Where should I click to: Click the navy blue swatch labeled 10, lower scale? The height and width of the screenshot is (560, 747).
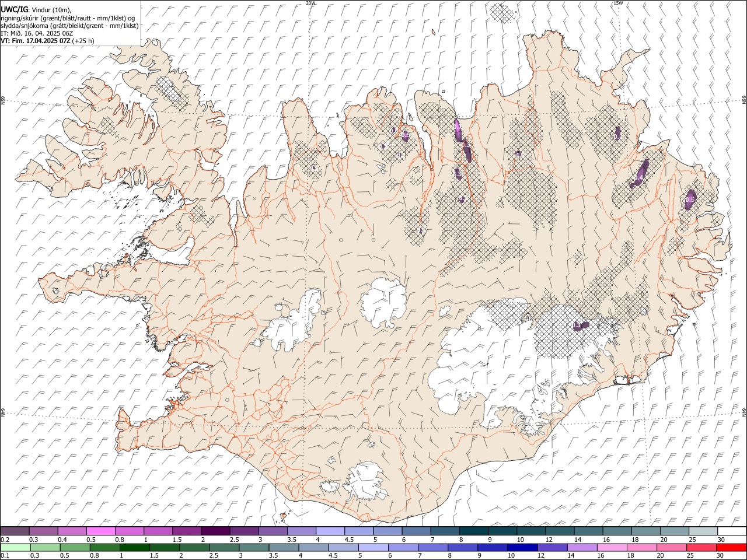[522, 547]
